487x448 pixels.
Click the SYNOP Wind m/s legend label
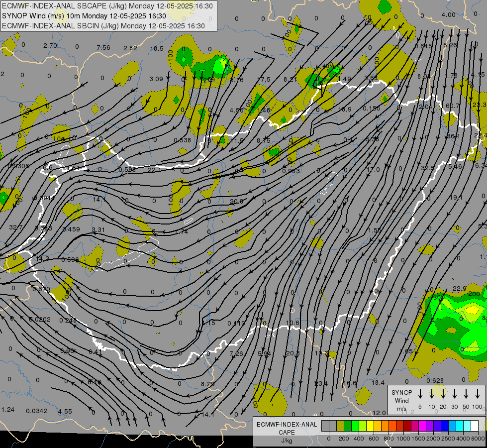[x=401, y=400]
